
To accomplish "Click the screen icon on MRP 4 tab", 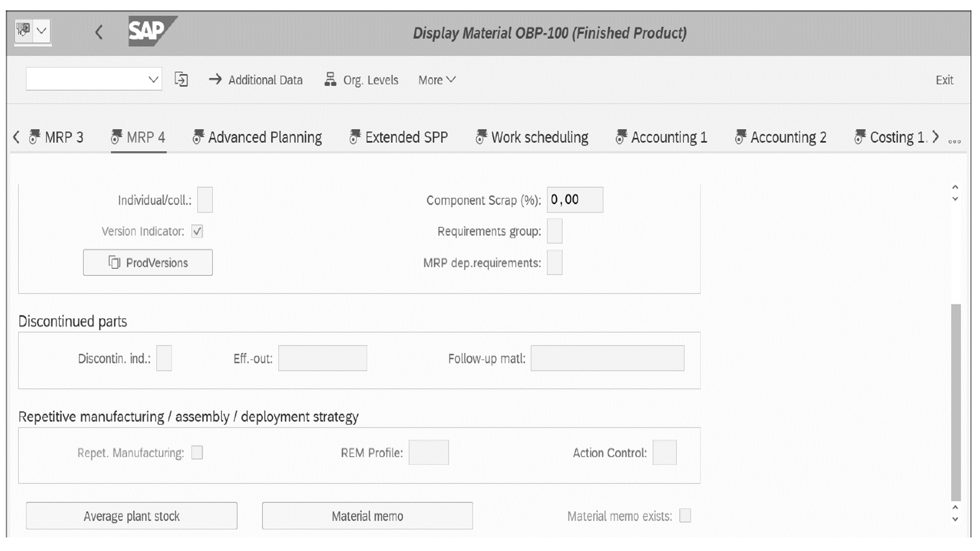I will click(115, 137).
